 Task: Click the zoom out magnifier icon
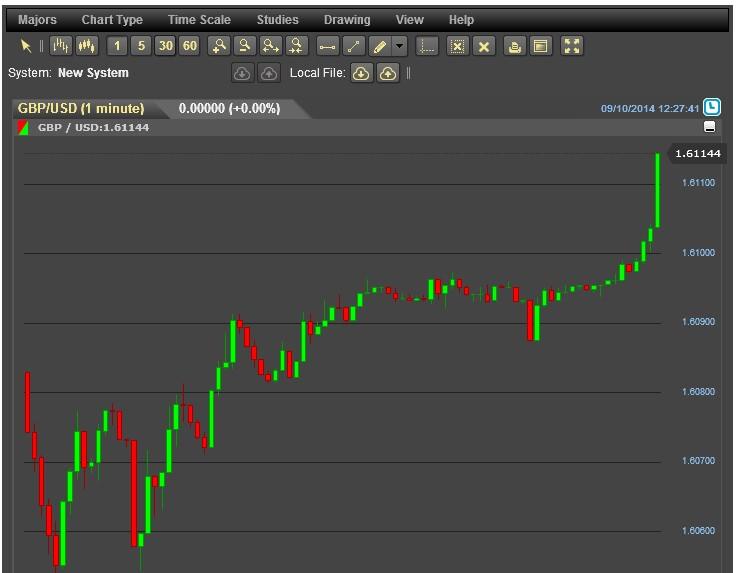[245, 46]
